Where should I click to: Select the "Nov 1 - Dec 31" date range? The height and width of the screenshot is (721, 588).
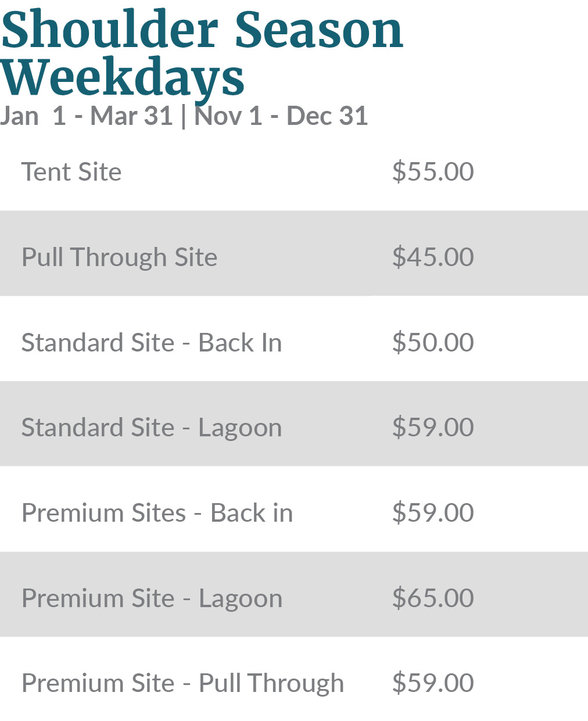pos(281,116)
